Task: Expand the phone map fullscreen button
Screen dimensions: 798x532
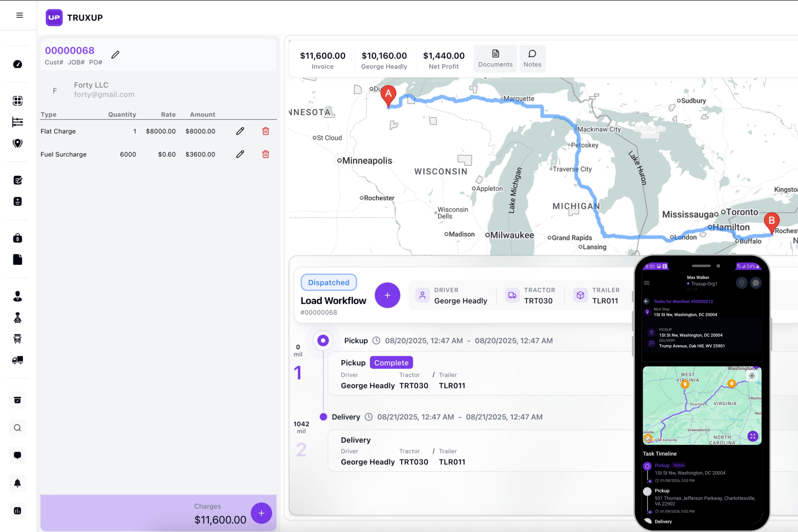Action: (x=752, y=436)
